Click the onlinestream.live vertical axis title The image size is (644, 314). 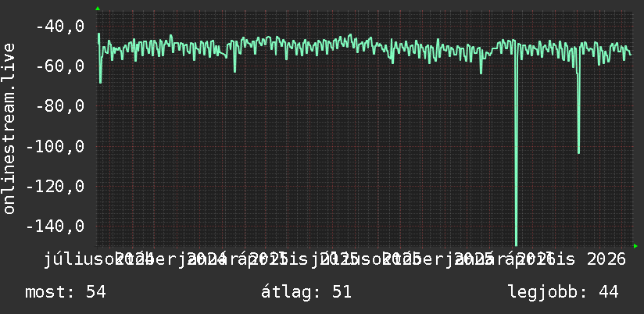9,128
